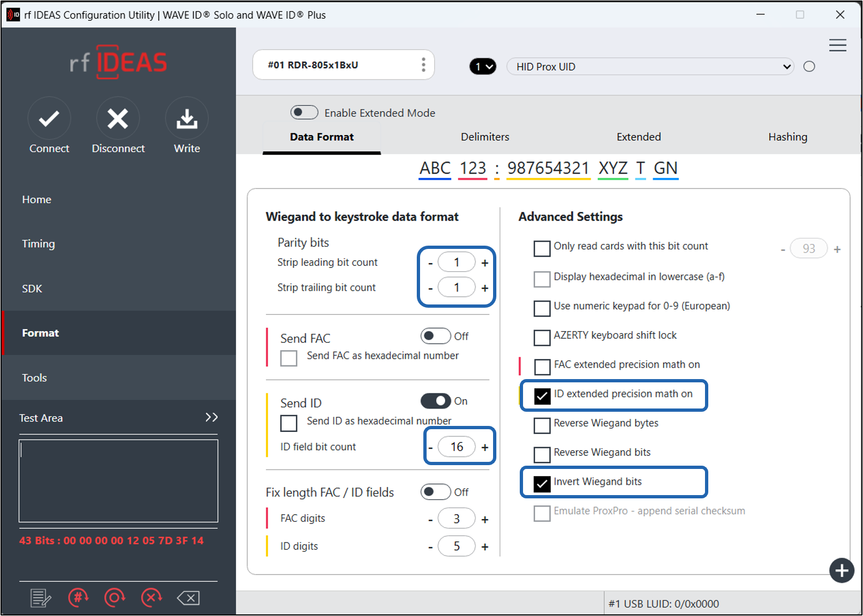Check Send ID as hexadecimal number
The height and width of the screenshot is (616, 863).
coord(289,423)
